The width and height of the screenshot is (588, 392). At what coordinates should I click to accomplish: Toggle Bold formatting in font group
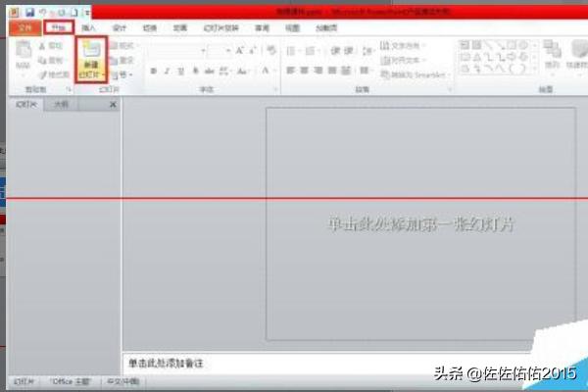pyautogui.click(x=153, y=72)
